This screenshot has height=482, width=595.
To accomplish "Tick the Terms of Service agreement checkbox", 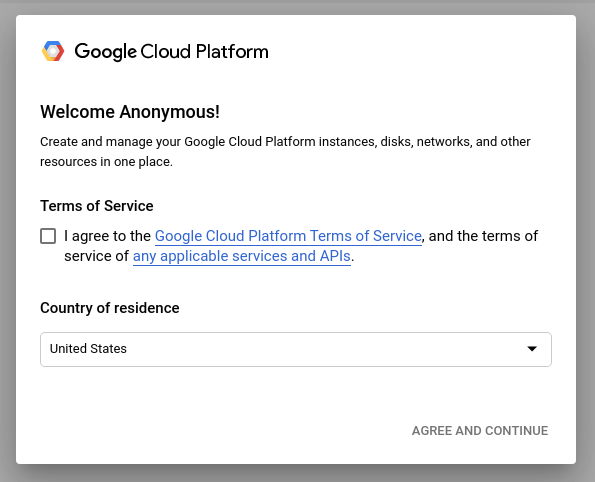I will tap(48, 236).
